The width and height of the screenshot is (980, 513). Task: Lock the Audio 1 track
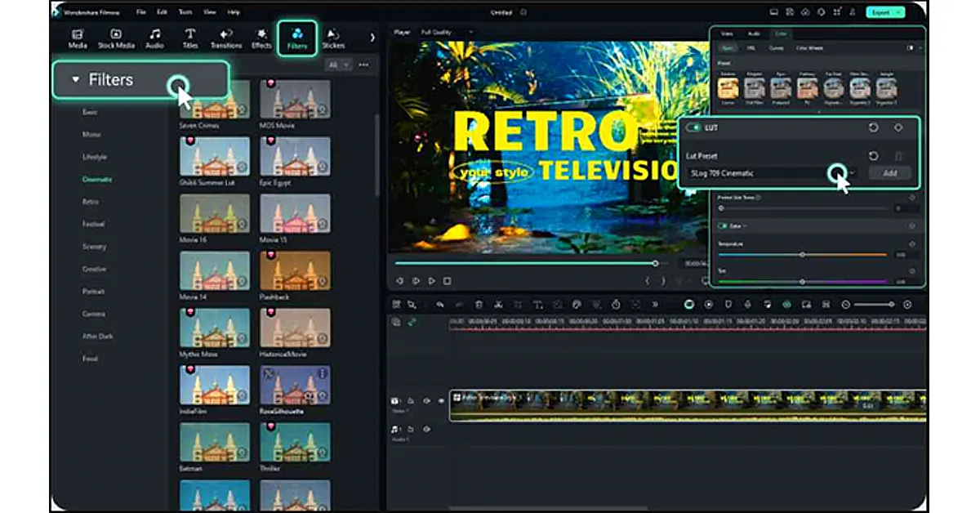pos(412,429)
